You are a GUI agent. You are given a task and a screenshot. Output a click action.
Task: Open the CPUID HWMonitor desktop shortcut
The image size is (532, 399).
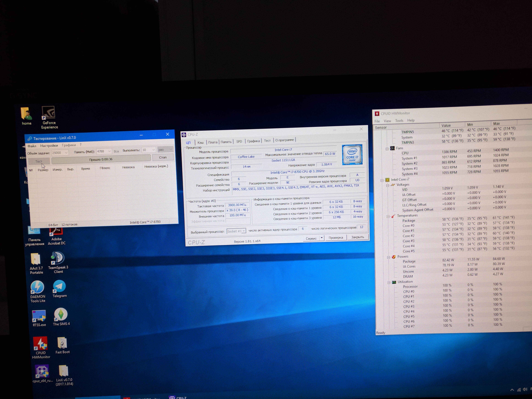point(40,343)
